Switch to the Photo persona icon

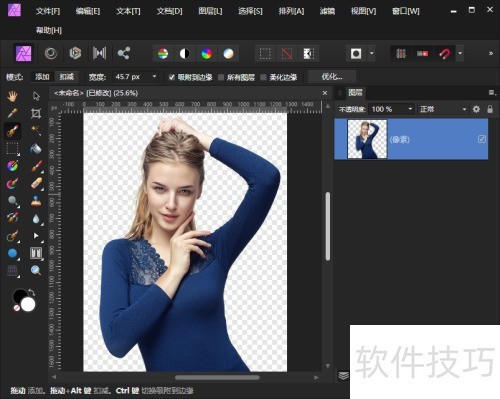(24, 53)
